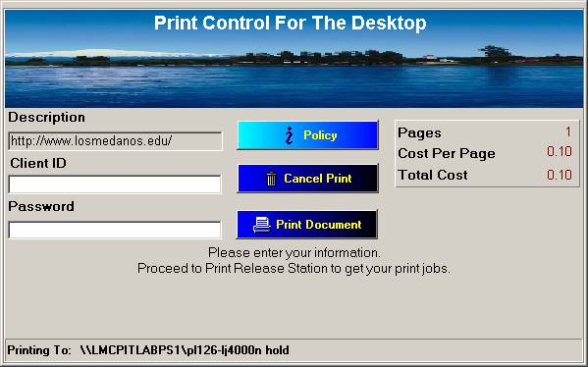Click the Client ID label
Image resolution: width=588 pixels, height=367 pixels.
click(38, 163)
